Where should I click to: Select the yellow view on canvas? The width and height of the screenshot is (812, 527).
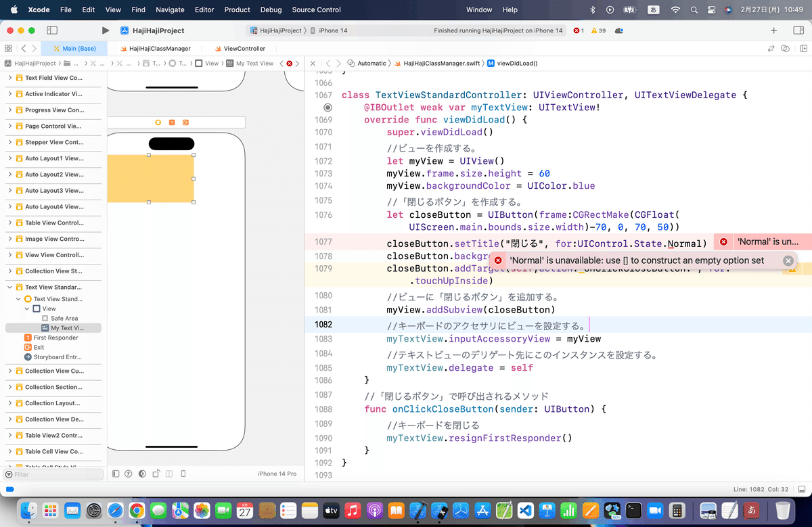click(150, 179)
